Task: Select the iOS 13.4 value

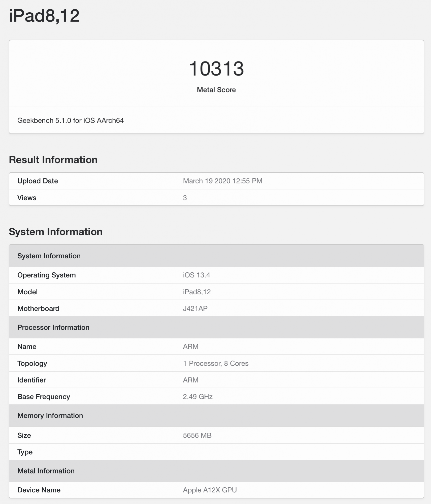Action: click(x=196, y=275)
